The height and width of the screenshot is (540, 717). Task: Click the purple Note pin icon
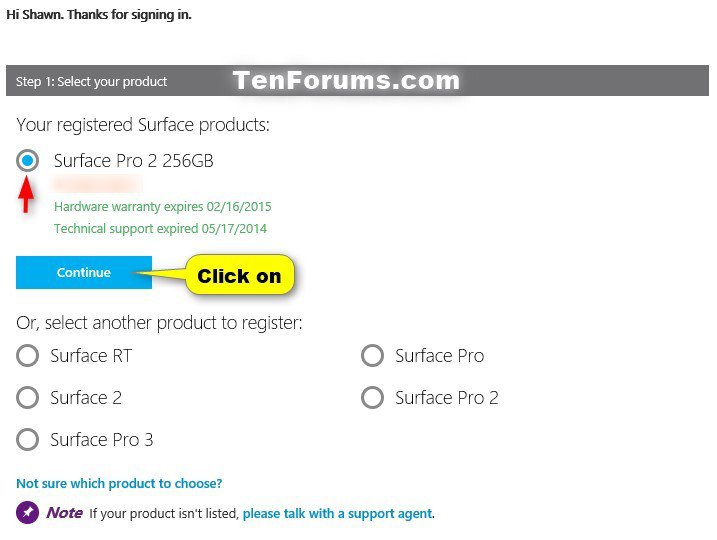coord(27,513)
